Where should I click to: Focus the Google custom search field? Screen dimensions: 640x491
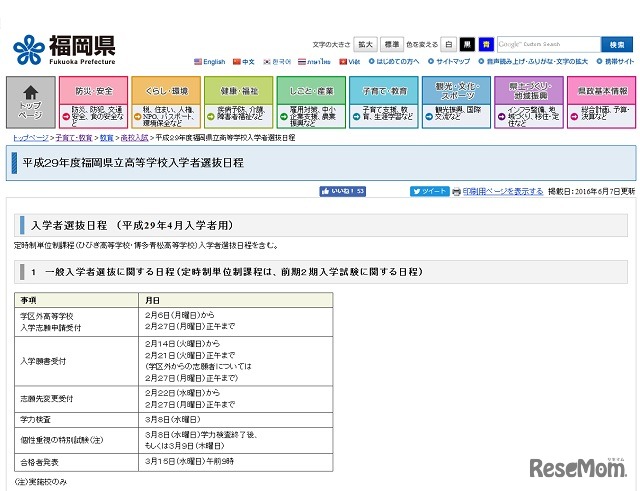(549, 44)
